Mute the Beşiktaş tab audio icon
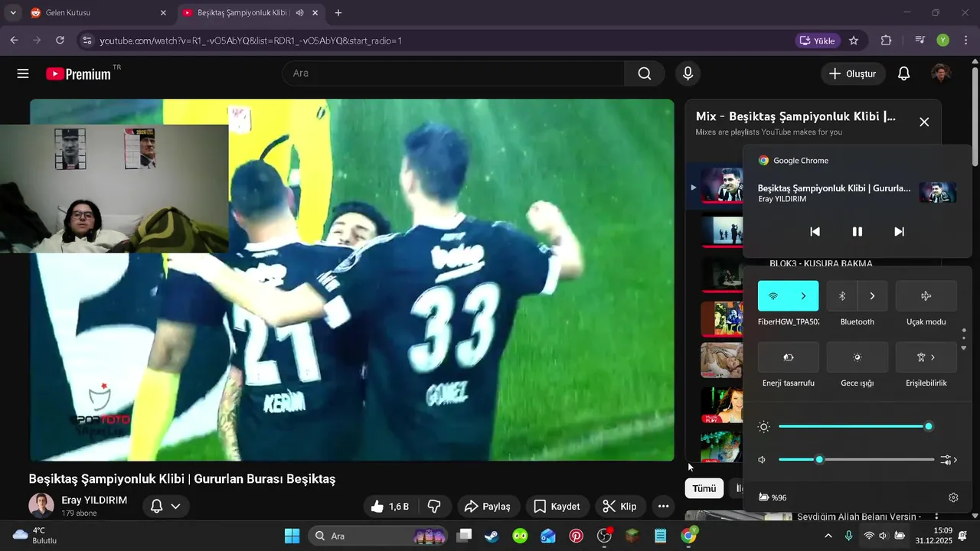This screenshot has height=551, width=980. point(299,13)
